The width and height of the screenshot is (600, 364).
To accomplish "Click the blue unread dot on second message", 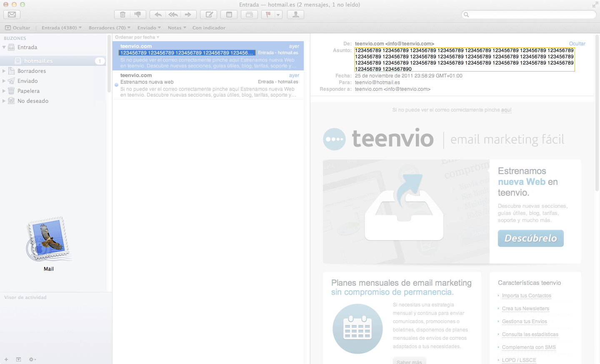I will pos(116,85).
